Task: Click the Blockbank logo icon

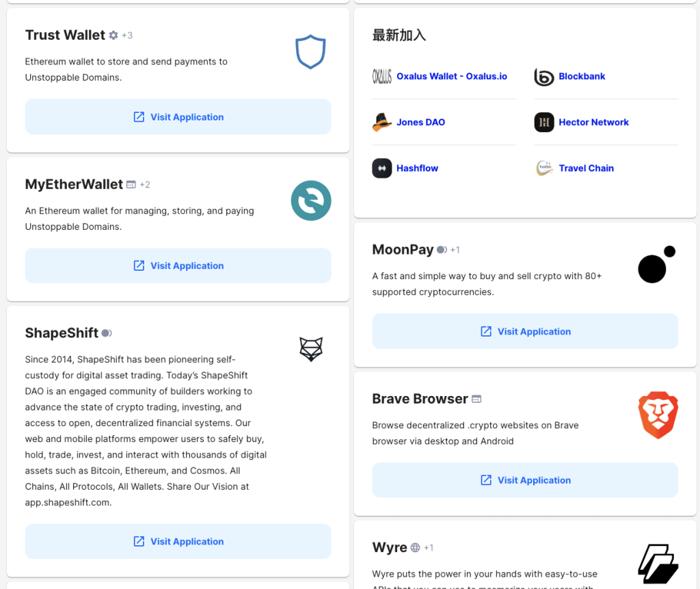Action: [x=543, y=77]
